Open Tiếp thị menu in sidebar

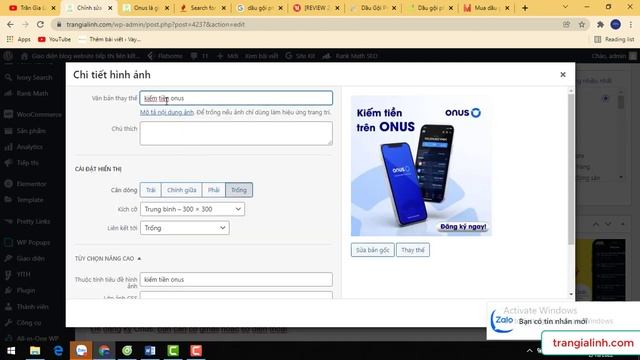pyautogui.click(x=28, y=163)
